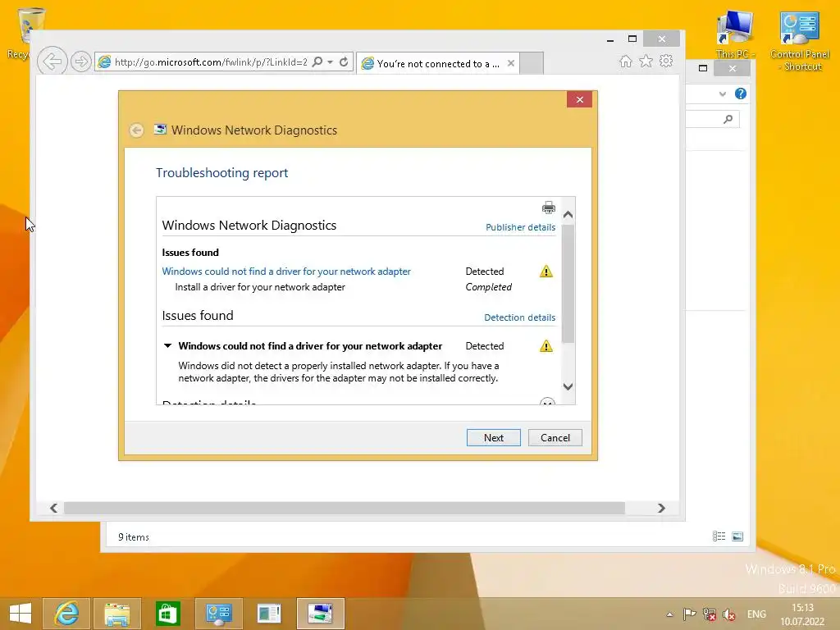Click the Next button
This screenshot has width=840, height=630.
493,438
